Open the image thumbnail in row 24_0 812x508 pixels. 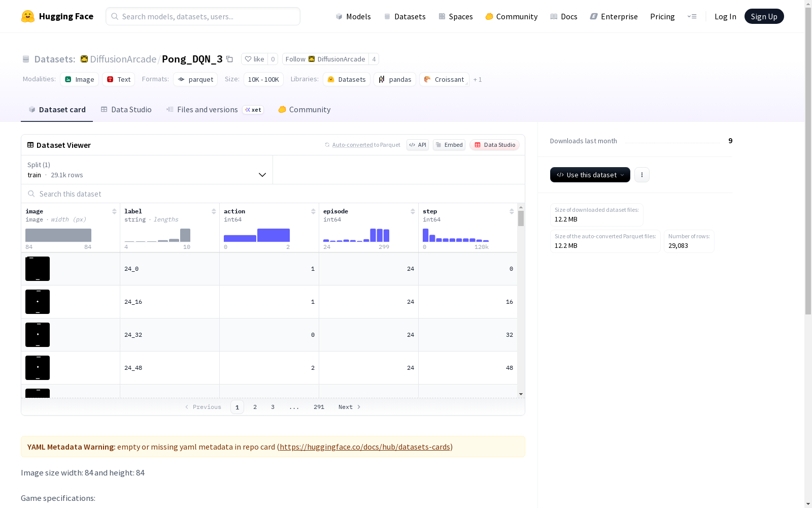(x=38, y=269)
